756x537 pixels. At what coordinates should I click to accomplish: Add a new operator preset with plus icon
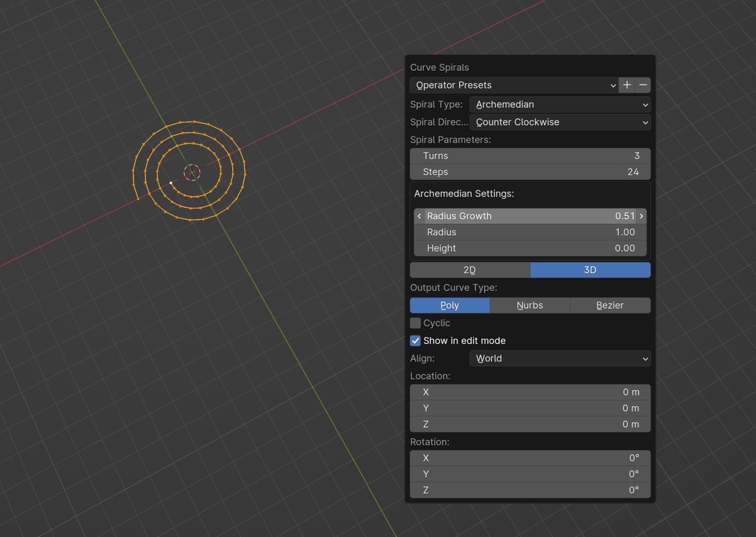(627, 85)
